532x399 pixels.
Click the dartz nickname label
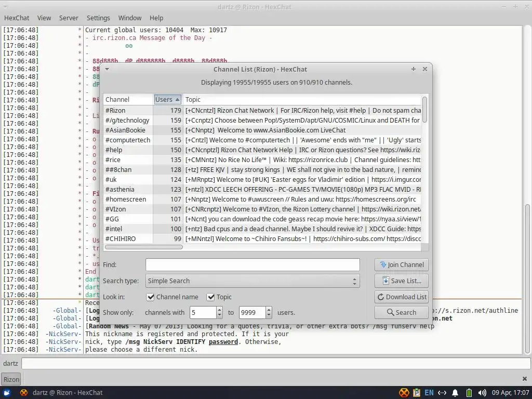point(10,363)
